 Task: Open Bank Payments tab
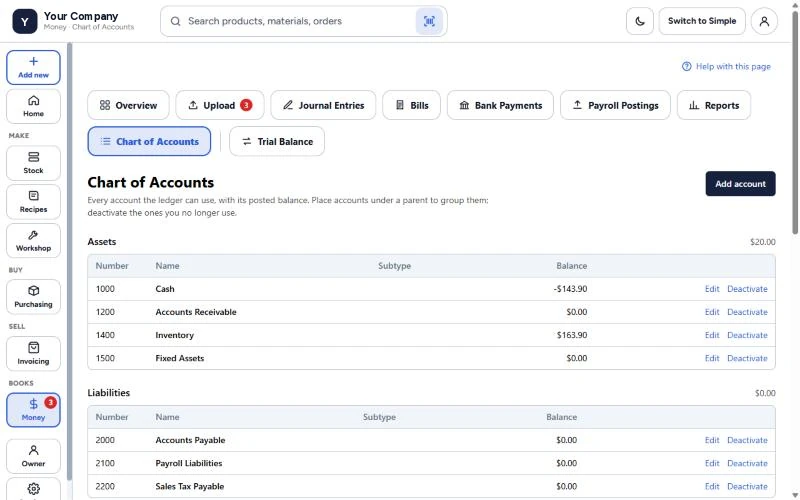500,105
